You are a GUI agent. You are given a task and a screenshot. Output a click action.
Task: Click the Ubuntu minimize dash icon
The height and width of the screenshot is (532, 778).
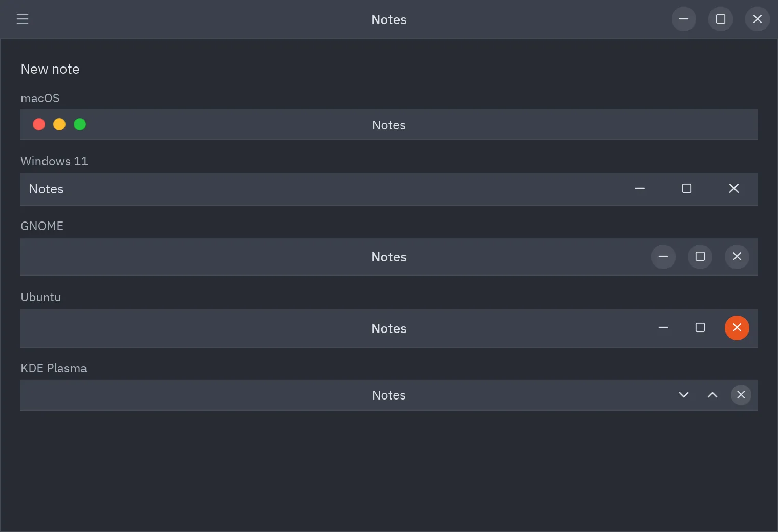pyautogui.click(x=663, y=327)
